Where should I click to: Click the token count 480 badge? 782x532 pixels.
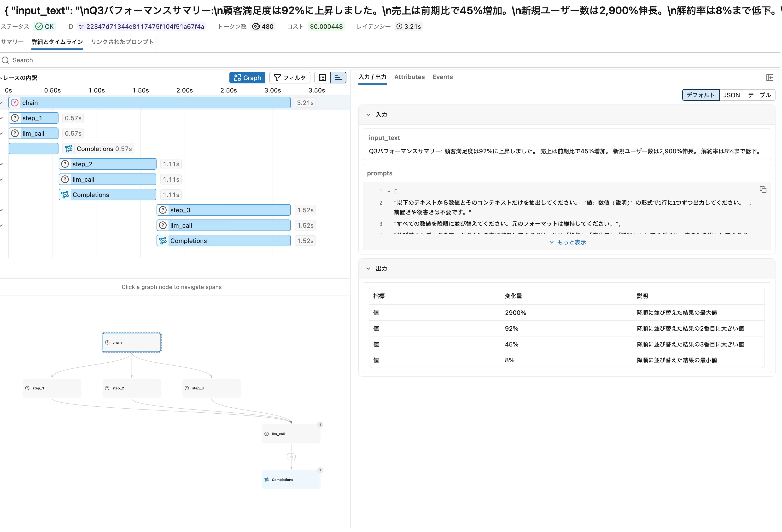(x=263, y=27)
